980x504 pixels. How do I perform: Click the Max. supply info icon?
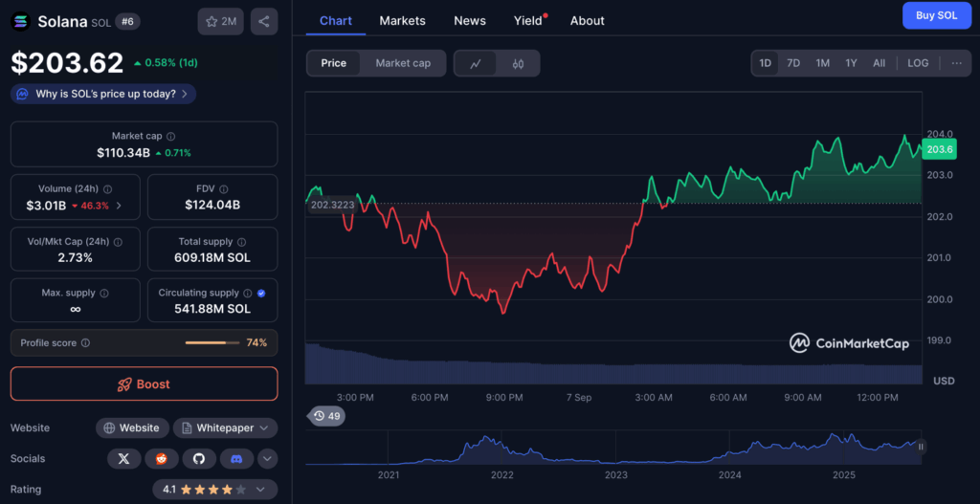tap(104, 293)
